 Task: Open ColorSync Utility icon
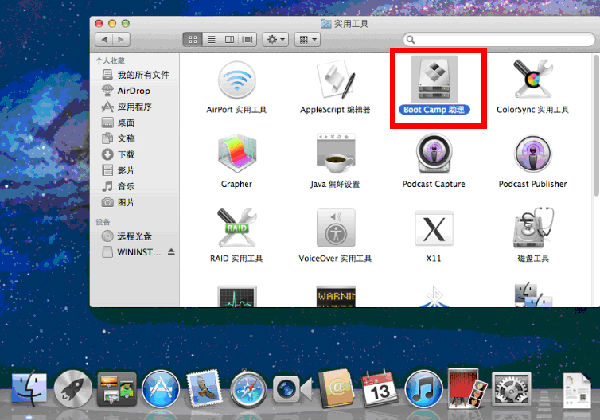[x=535, y=80]
